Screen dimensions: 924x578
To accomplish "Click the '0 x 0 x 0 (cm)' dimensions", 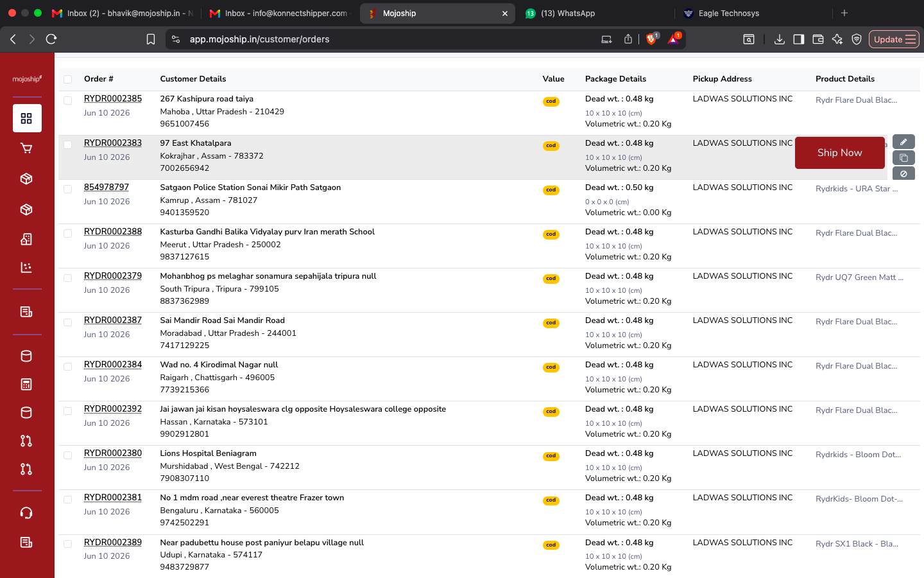I will click(x=607, y=202).
